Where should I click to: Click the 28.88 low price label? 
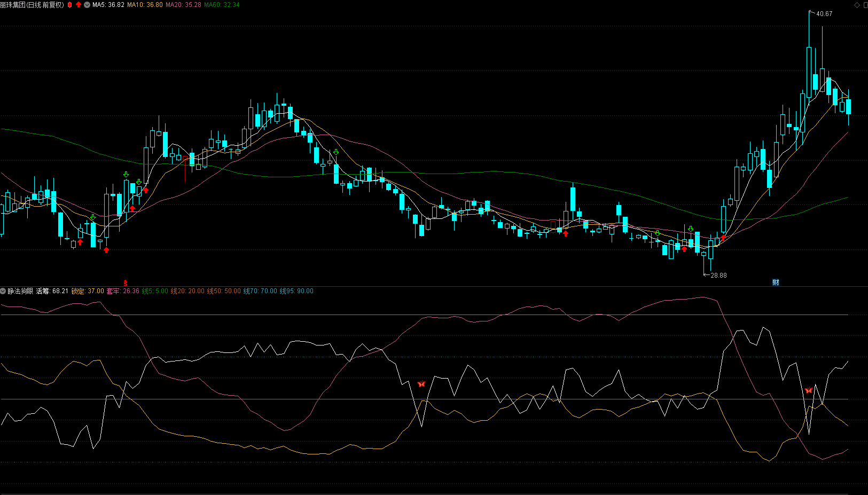(718, 276)
